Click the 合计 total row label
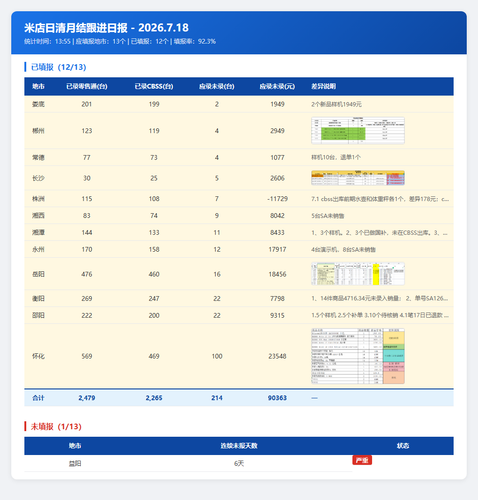Image resolution: width=478 pixels, height=500 pixels. pyautogui.click(x=38, y=398)
